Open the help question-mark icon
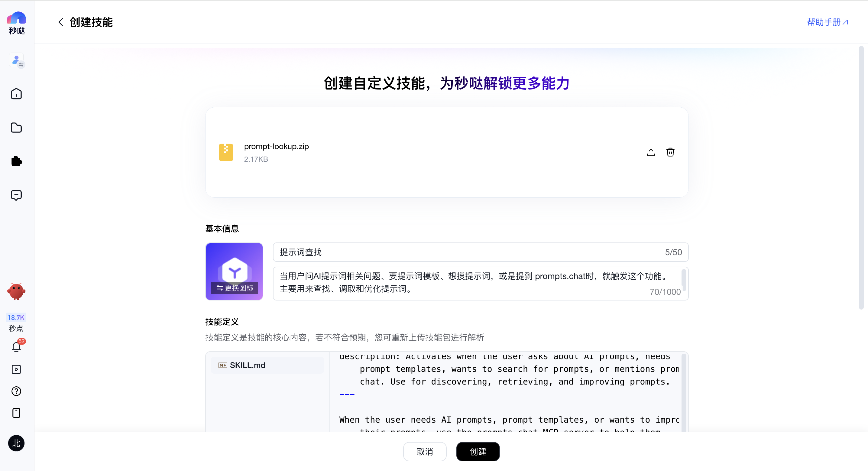The height and width of the screenshot is (471, 868). (16, 391)
